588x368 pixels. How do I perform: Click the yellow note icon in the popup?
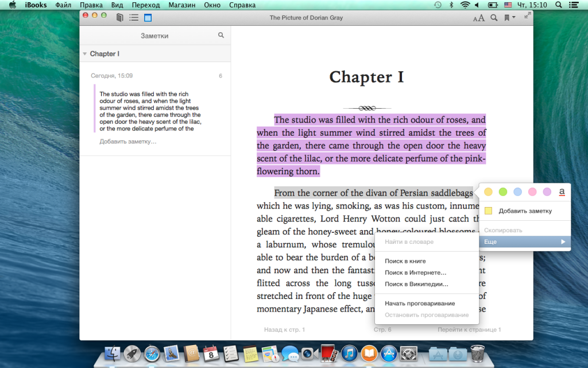click(488, 210)
